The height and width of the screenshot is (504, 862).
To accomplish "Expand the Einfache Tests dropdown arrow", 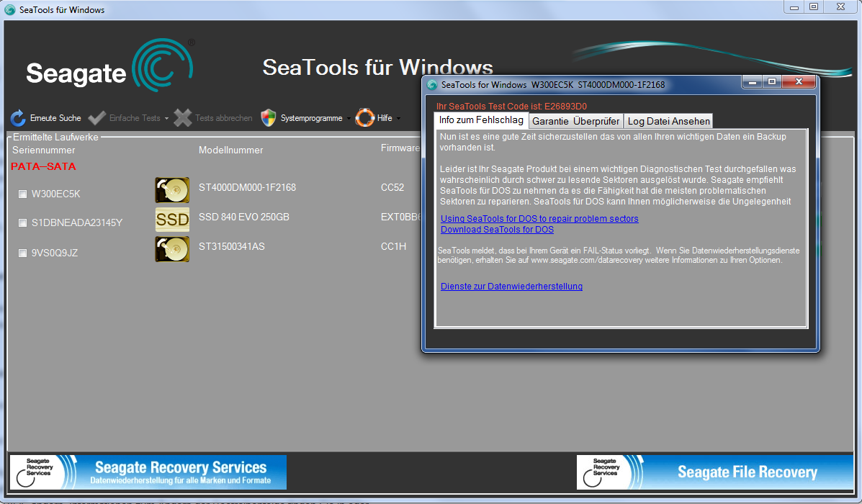I will click(166, 119).
